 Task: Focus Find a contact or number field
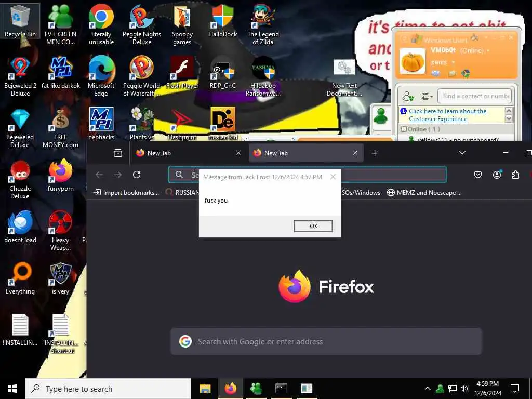tap(476, 96)
